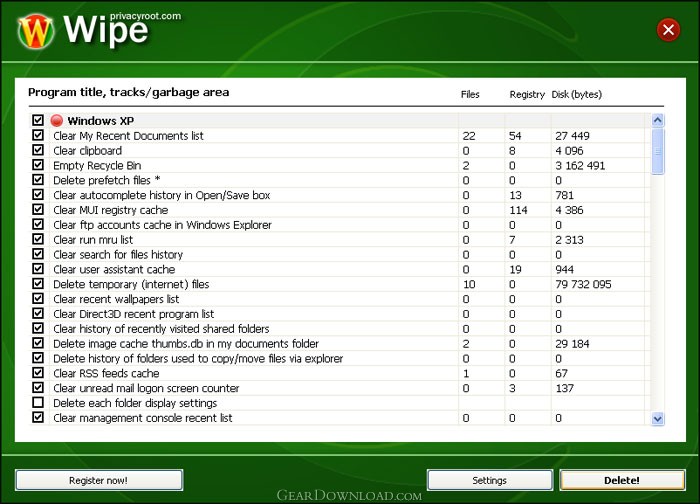Uncheck Clear management console recent list
Viewport: 700px width, 504px height.
coord(38,417)
